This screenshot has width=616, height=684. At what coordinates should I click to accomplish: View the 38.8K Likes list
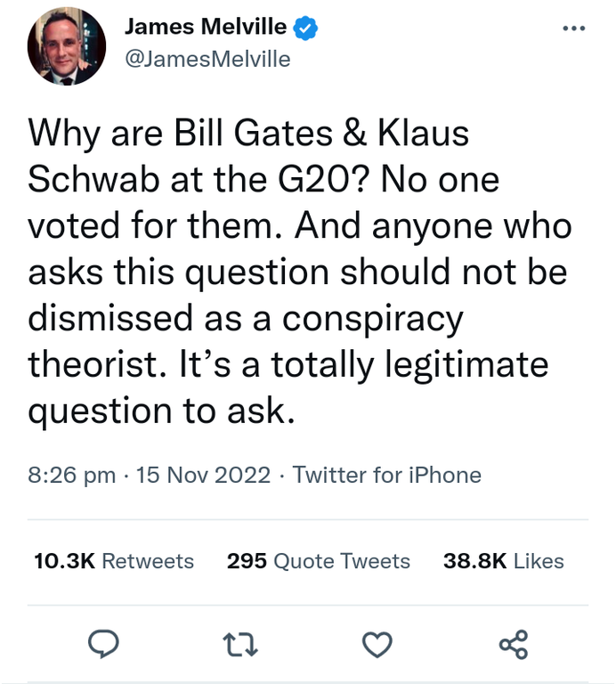point(503,561)
